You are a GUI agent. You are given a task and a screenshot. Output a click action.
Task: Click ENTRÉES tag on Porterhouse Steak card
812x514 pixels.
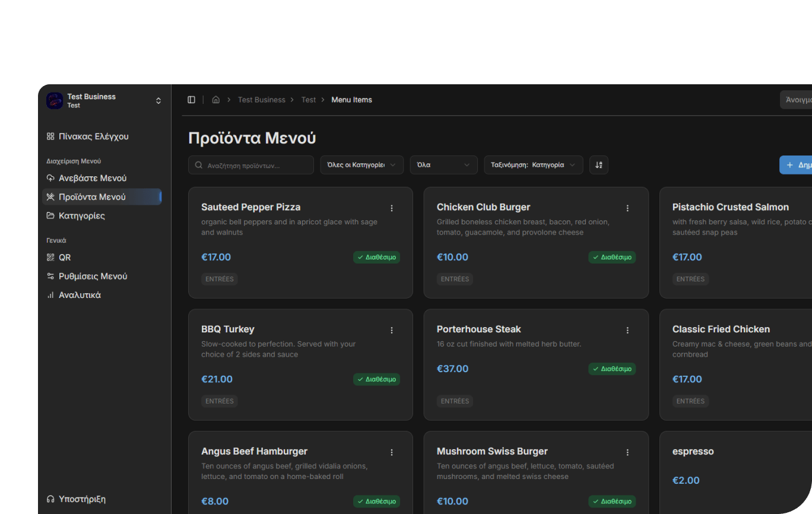pyautogui.click(x=455, y=401)
